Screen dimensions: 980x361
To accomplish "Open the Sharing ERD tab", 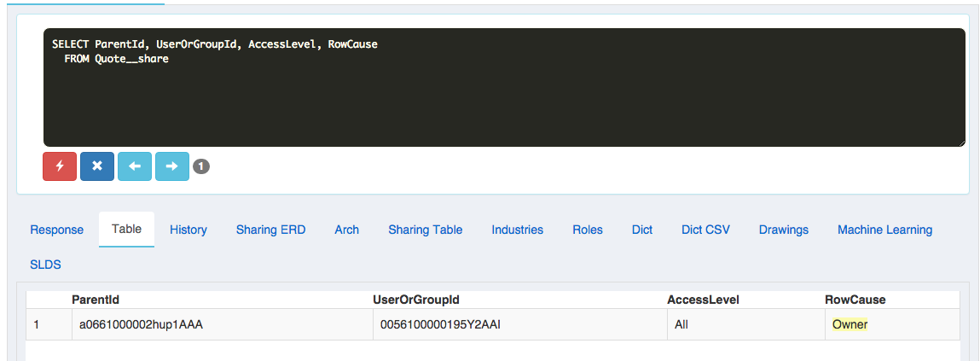I will [x=270, y=230].
